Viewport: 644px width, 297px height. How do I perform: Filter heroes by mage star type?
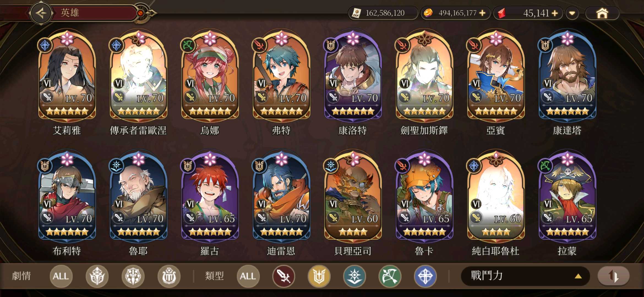(x=354, y=276)
